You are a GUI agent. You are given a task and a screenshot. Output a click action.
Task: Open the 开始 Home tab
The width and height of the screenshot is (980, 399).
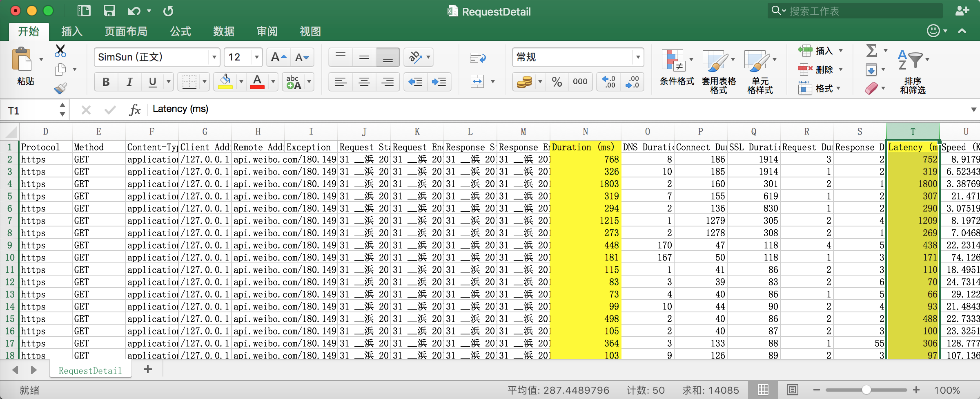point(29,31)
